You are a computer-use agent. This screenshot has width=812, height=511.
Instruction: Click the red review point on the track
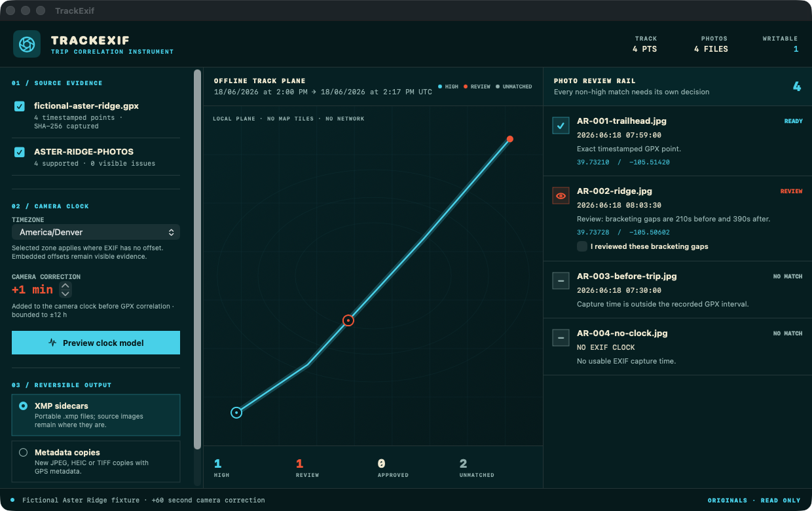point(348,320)
